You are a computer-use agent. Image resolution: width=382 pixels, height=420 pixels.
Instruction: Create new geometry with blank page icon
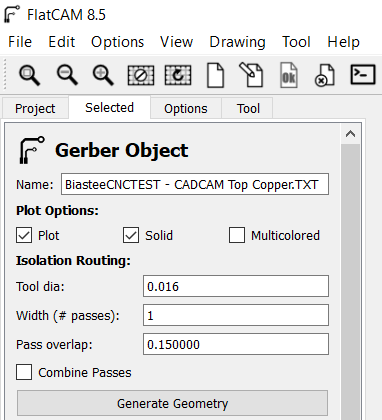click(x=215, y=75)
